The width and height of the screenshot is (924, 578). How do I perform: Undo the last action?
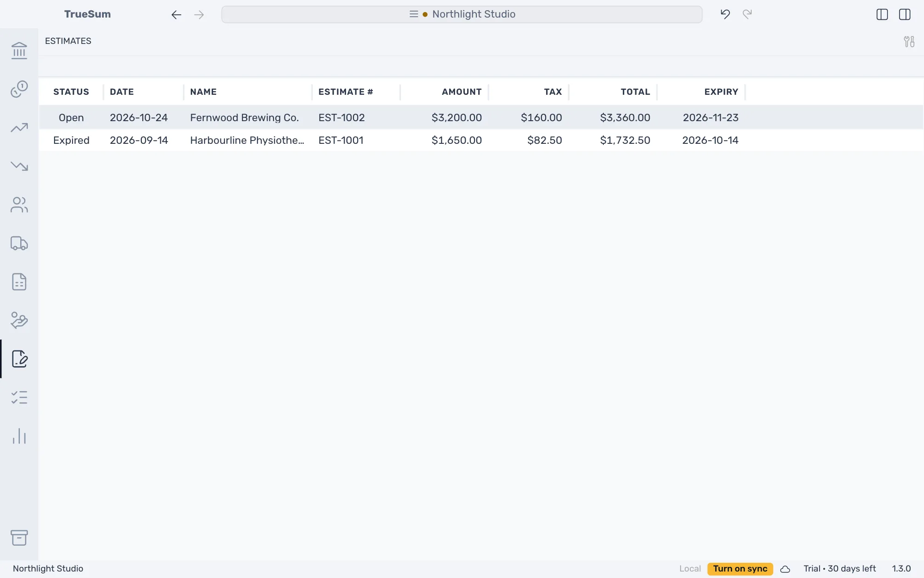(x=725, y=14)
